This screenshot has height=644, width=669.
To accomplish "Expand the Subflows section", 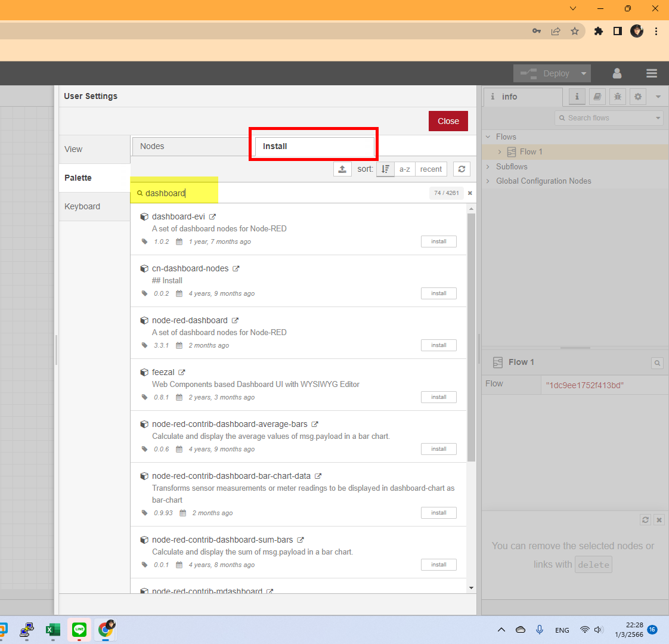I will coord(488,167).
